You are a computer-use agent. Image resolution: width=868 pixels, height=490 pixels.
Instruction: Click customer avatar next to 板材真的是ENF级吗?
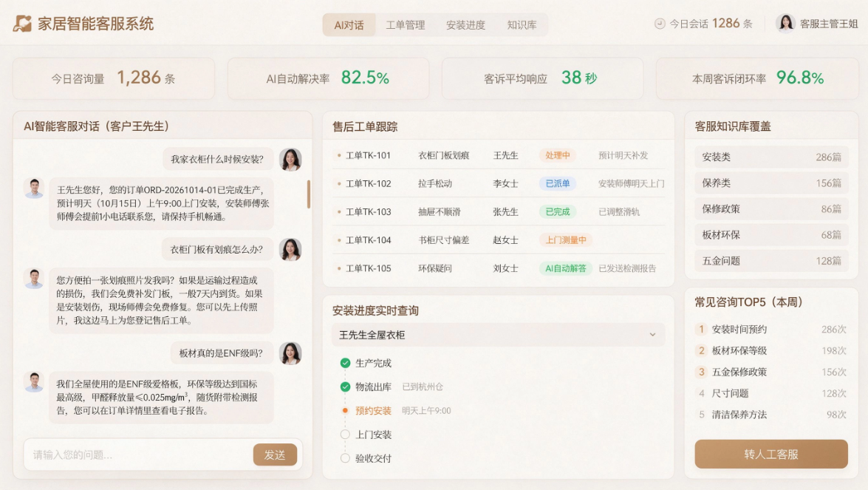[290, 353]
